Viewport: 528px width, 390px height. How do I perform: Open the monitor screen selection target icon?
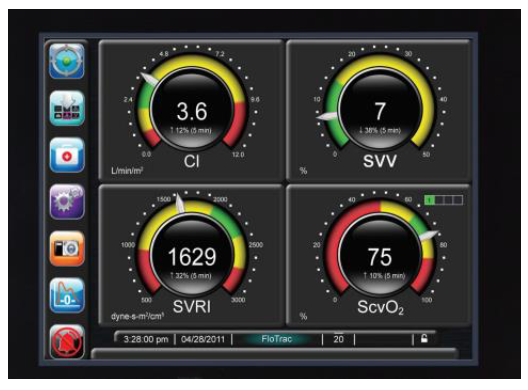point(67,61)
